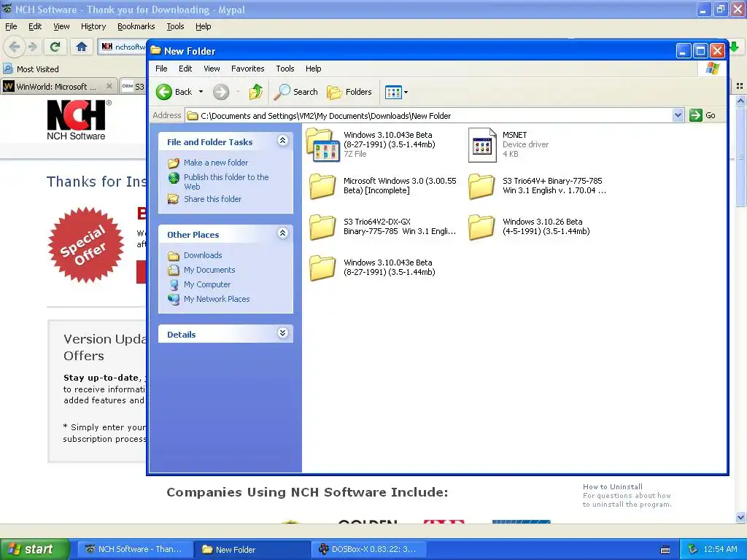The image size is (747, 560).
Task: Click the Home icon in Mypal browser
Action: point(82,47)
